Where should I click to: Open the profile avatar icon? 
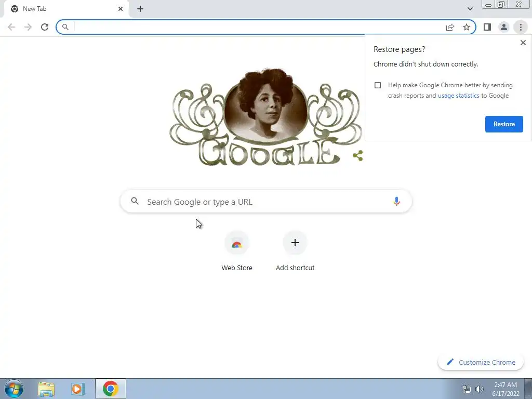pos(504,27)
